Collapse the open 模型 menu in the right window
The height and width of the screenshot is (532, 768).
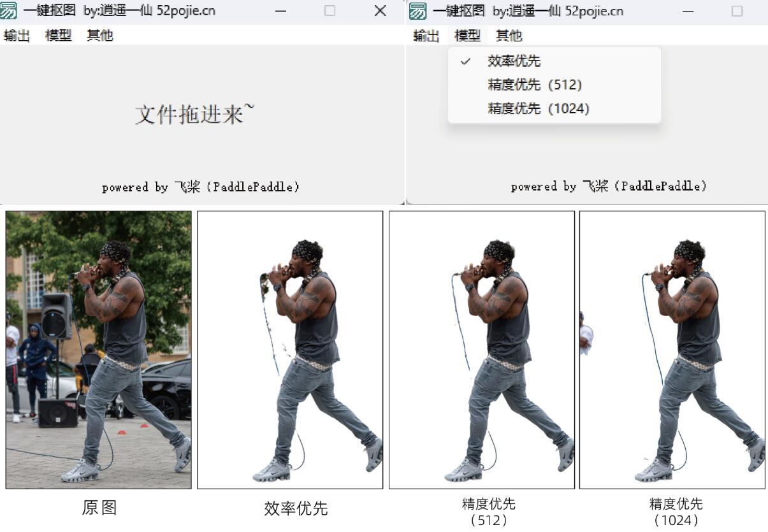(467, 36)
